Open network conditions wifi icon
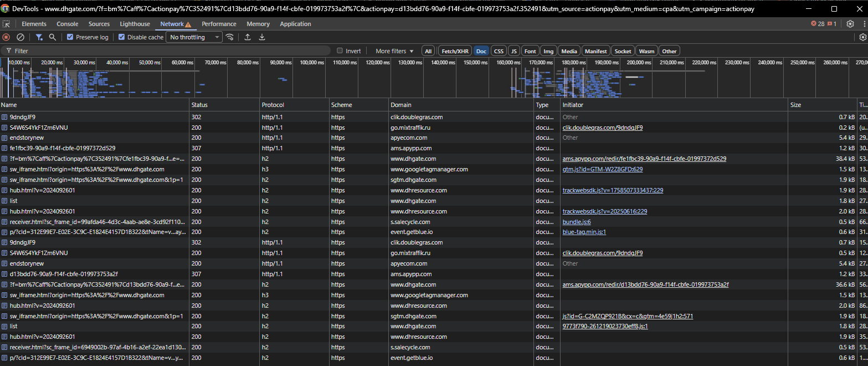Viewport: 868px width, 366px height. tap(229, 37)
